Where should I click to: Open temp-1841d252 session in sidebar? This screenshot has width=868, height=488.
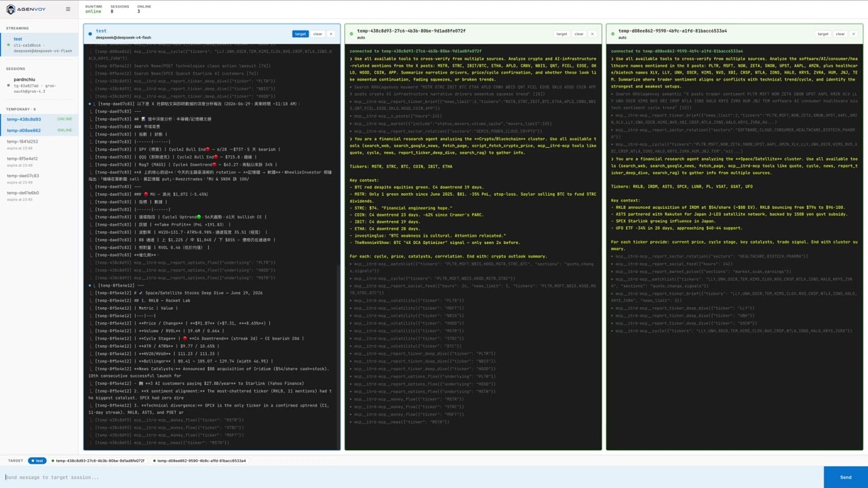click(x=39, y=144)
